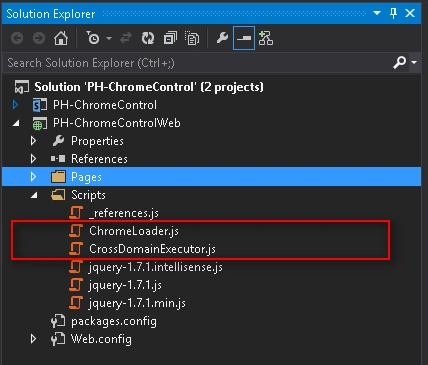The height and width of the screenshot is (365, 428).
Task: Click the ChromeLoader.js script icon
Action: click(x=76, y=231)
